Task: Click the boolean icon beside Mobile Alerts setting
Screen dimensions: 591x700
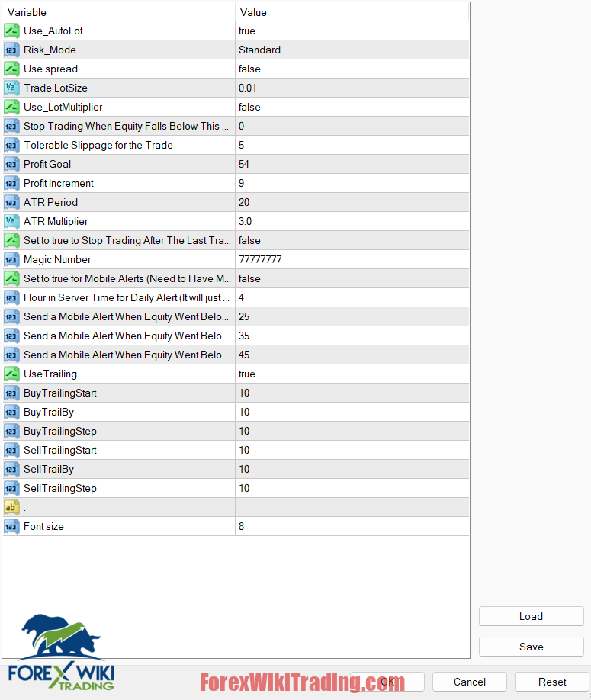Action: (x=11, y=278)
